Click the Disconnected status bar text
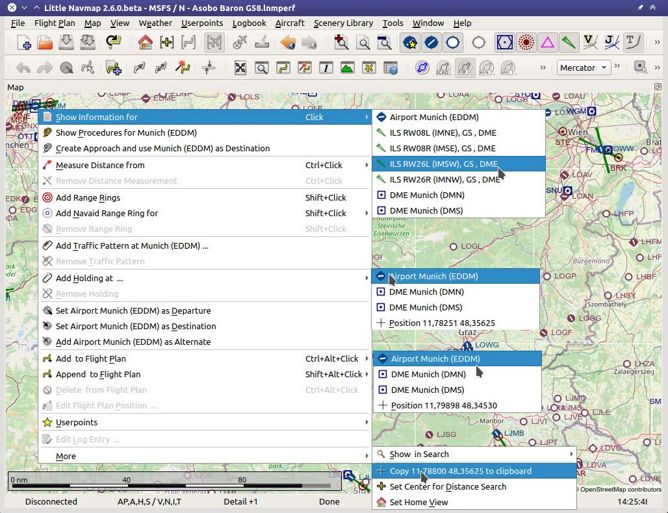Screen dimensions: 668x513 (51, 501)
